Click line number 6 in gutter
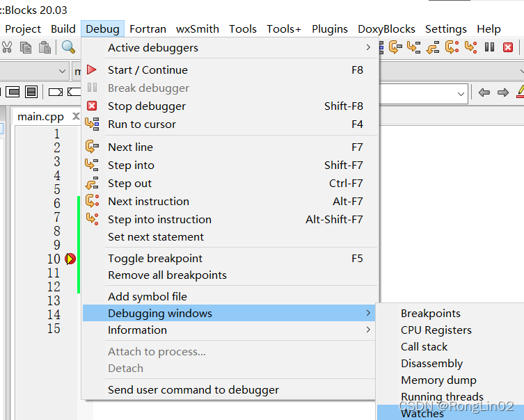Screen dimensions: 524x420 pyautogui.click(x=57, y=203)
